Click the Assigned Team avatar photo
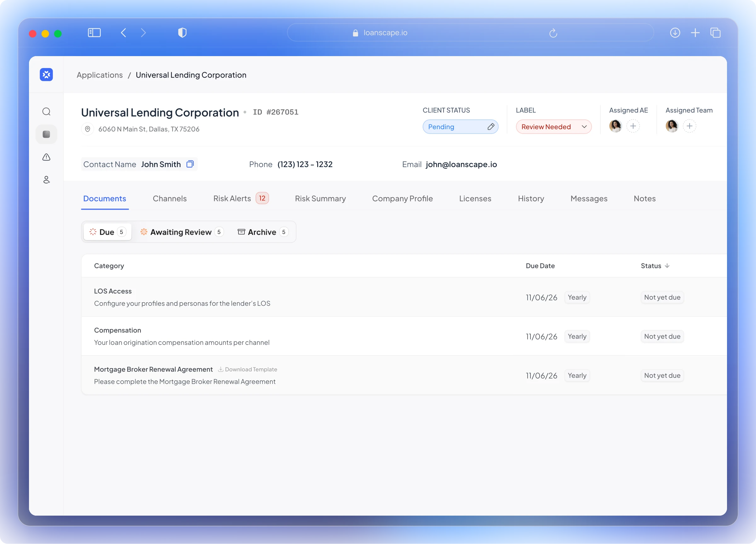Viewport: 756px width, 544px height. click(672, 126)
